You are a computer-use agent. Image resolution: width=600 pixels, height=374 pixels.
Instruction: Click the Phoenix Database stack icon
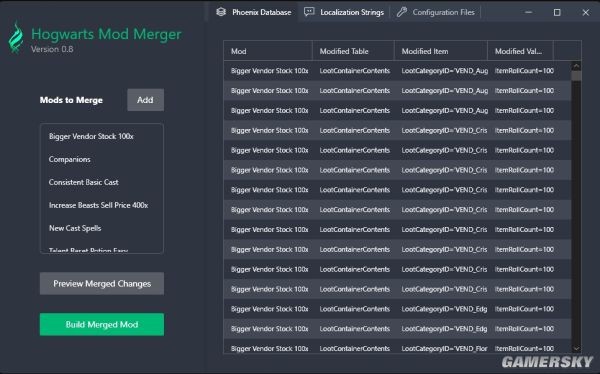point(221,12)
